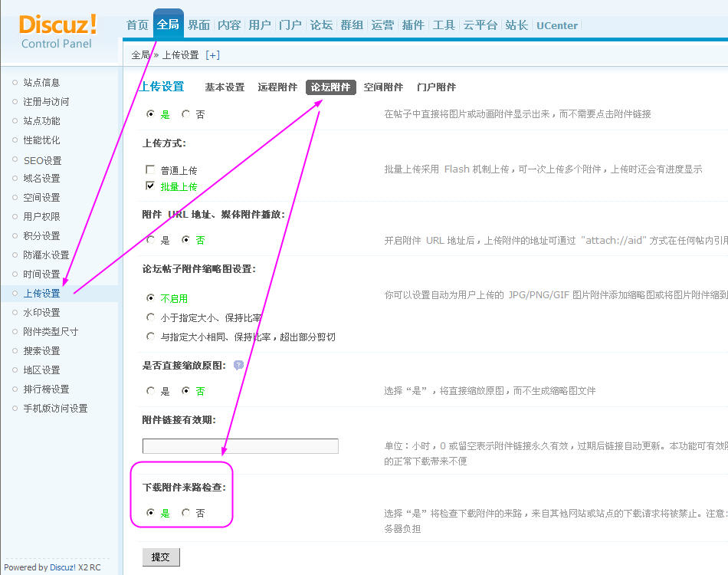The width and height of the screenshot is (728, 575).
Task: Open 手机版访问设置 in the sidebar
Action: (55, 409)
